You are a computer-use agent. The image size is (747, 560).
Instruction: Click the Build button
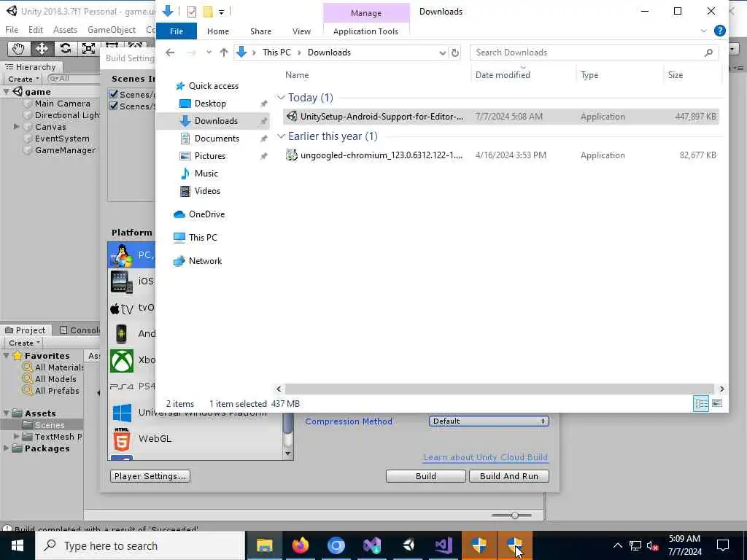tap(425, 476)
